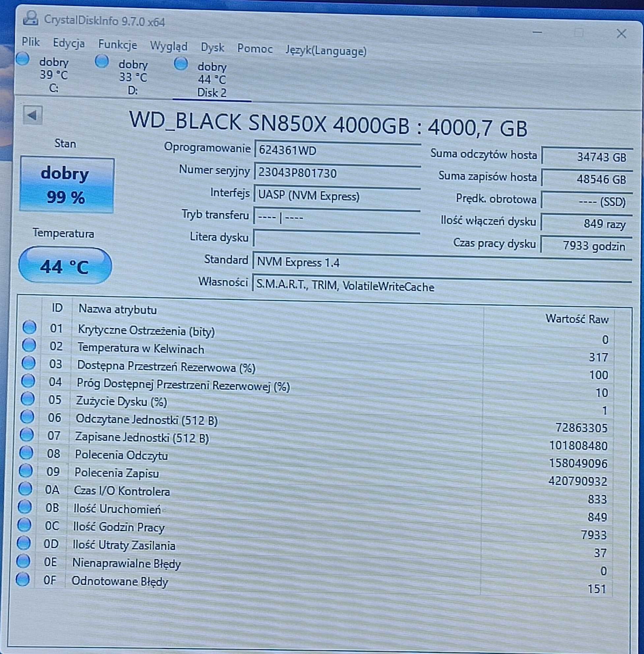Open the Funkcje menu

coord(118,45)
